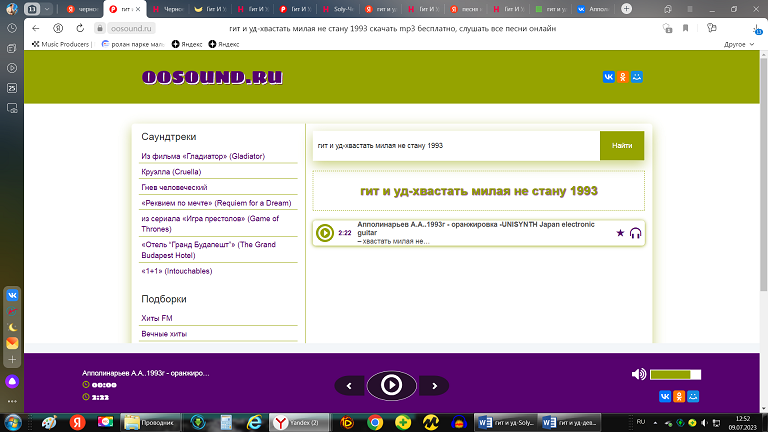Open the Grand Budapest Hotel soundtrack link
Viewport: 768px width, 432px height.
(x=208, y=250)
